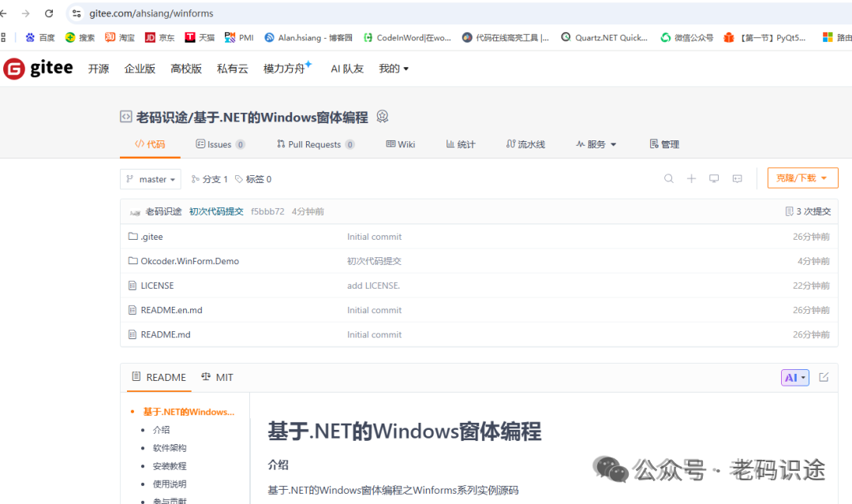View the 3 次提交 history
This screenshot has width=852, height=504.
coord(808,211)
